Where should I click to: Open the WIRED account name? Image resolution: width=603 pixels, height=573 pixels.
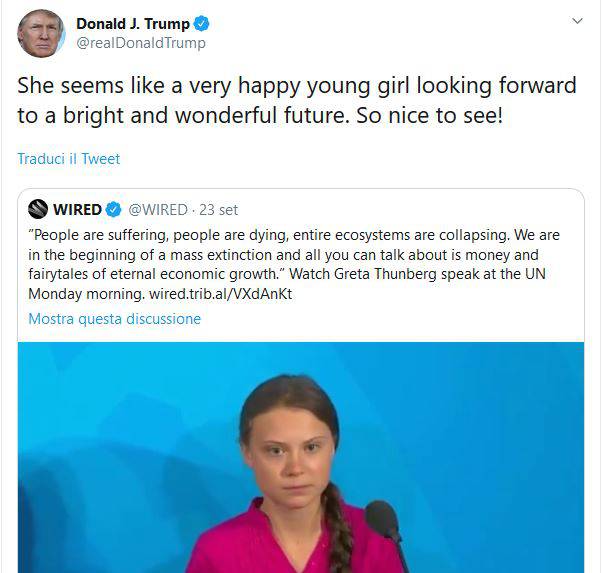pyautogui.click(x=77, y=210)
